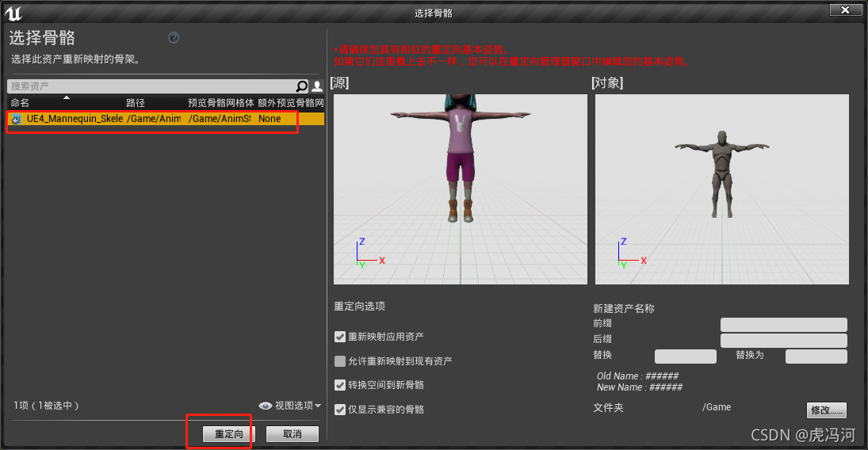Click the user filter icon beside search

tap(317, 86)
